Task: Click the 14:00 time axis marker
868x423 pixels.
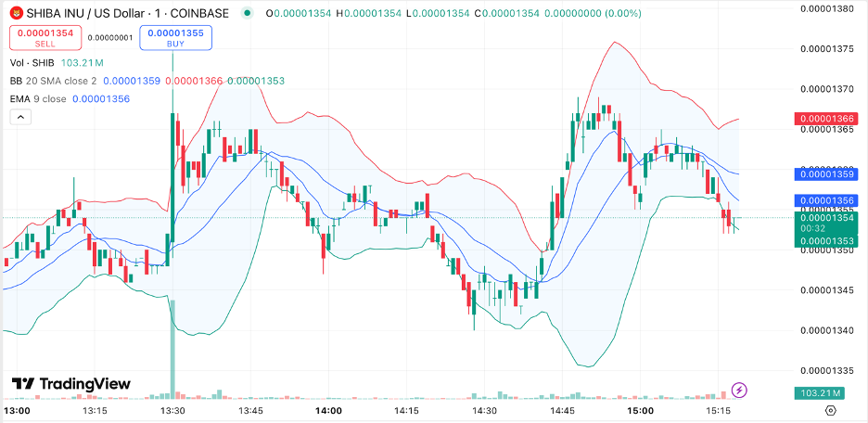Action: 328,410
